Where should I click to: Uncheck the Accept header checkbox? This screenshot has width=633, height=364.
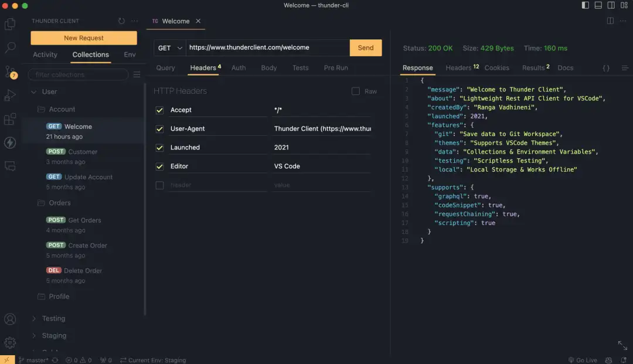point(159,110)
